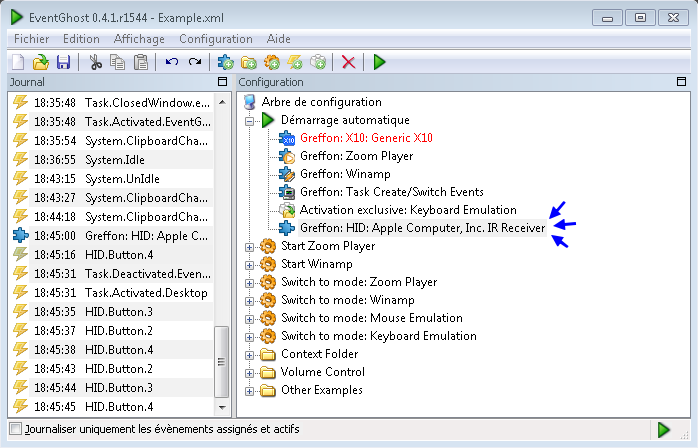Expand the Other Examples folder

pos(250,391)
